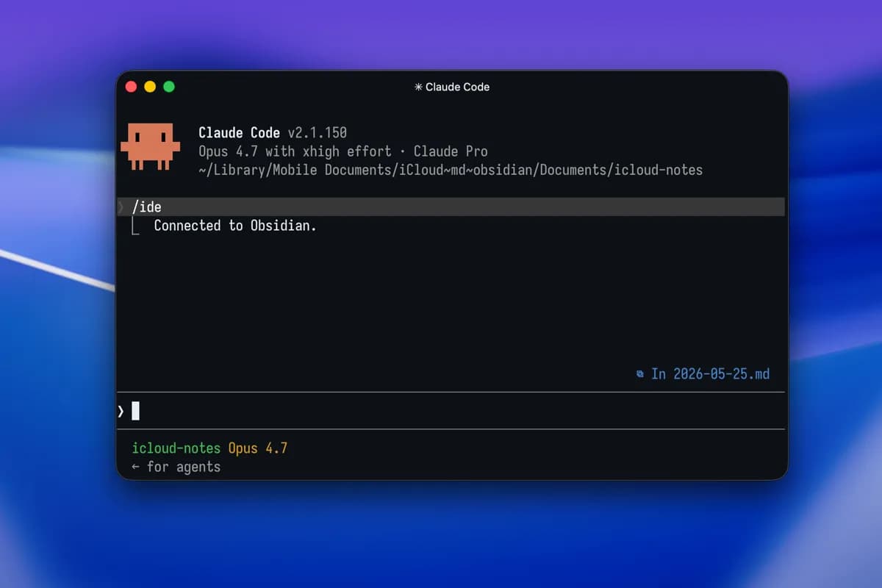882x588 pixels.
Task: Click the green zoom window button
Action: pos(169,87)
